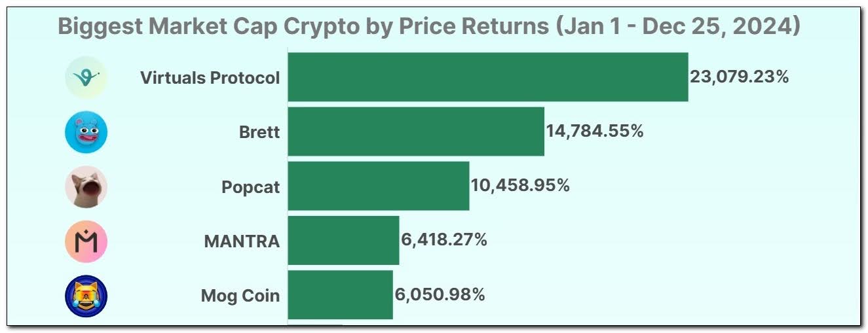Click the Virtuals Protocol logo icon
The image size is (868, 333).
[x=86, y=78]
